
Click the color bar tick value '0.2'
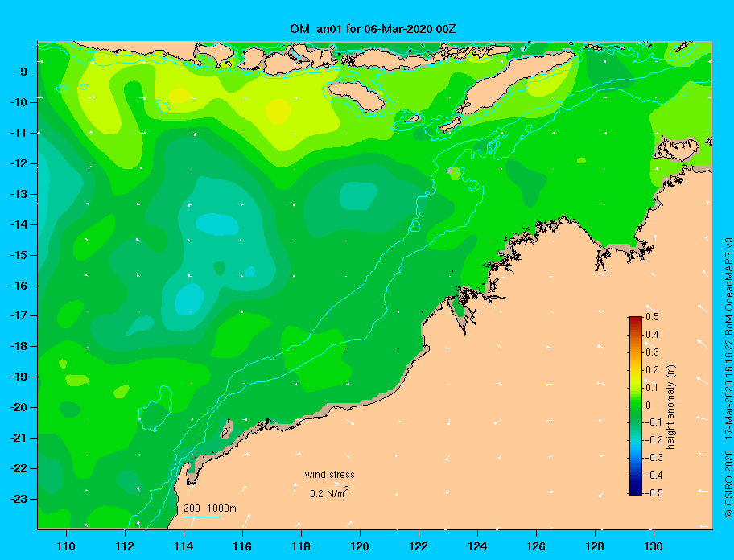coord(653,370)
